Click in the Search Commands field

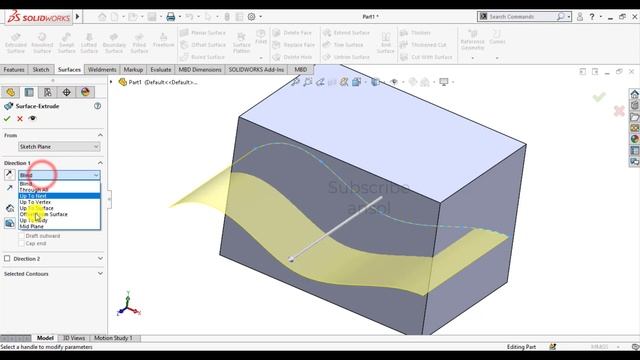tap(524, 17)
